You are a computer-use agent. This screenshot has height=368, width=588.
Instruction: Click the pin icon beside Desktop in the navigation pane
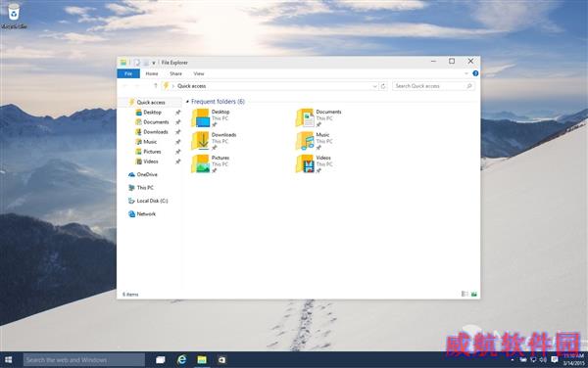click(177, 113)
